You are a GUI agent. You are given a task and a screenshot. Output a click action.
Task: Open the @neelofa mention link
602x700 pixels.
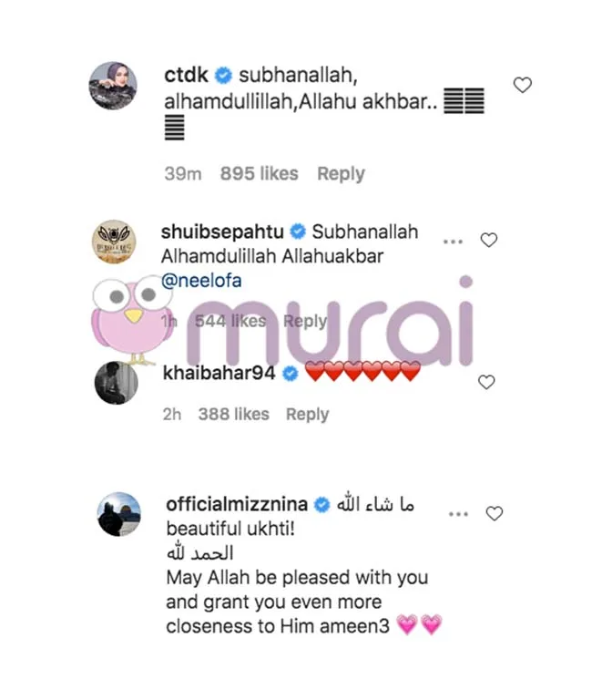pyautogui.click(x=201, y=281)
